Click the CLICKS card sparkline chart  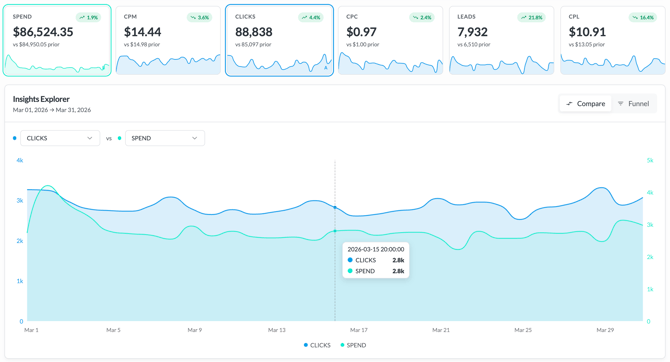click(x=279, y=65)
